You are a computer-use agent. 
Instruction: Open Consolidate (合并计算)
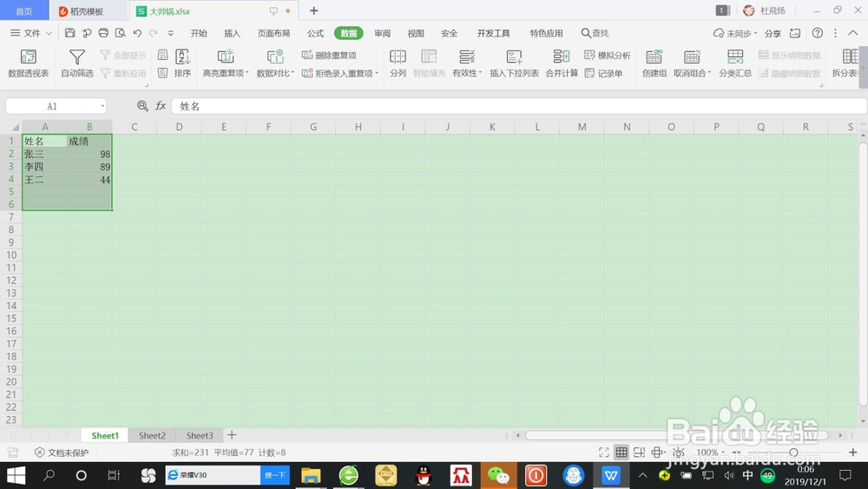click(562, 63)
